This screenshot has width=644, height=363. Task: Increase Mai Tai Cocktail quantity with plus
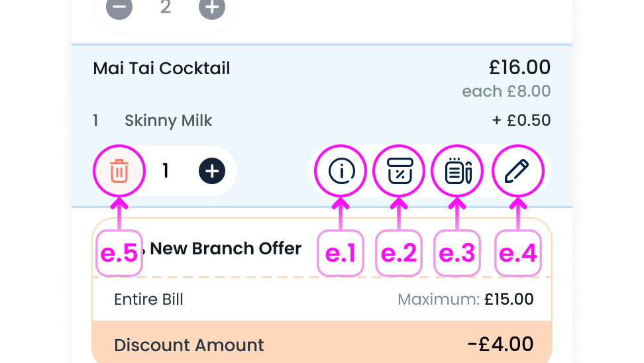pos(212,172)
